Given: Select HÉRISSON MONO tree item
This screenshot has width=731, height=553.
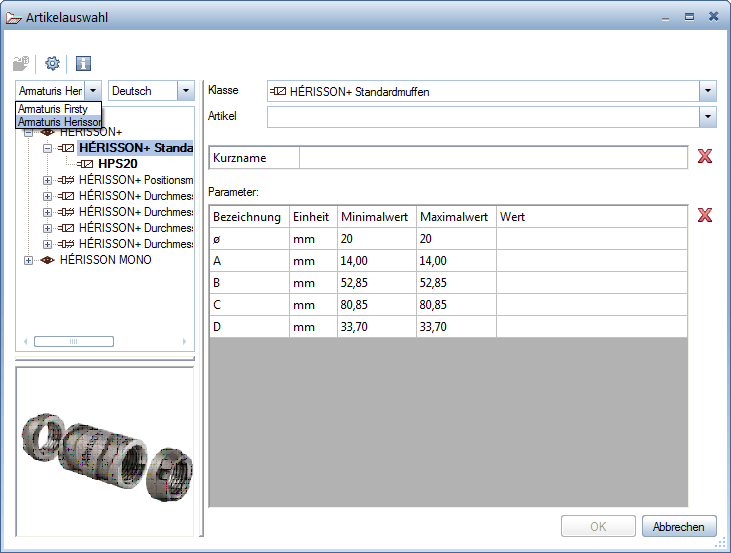Looking at the screenshot, I should point(106,260).
